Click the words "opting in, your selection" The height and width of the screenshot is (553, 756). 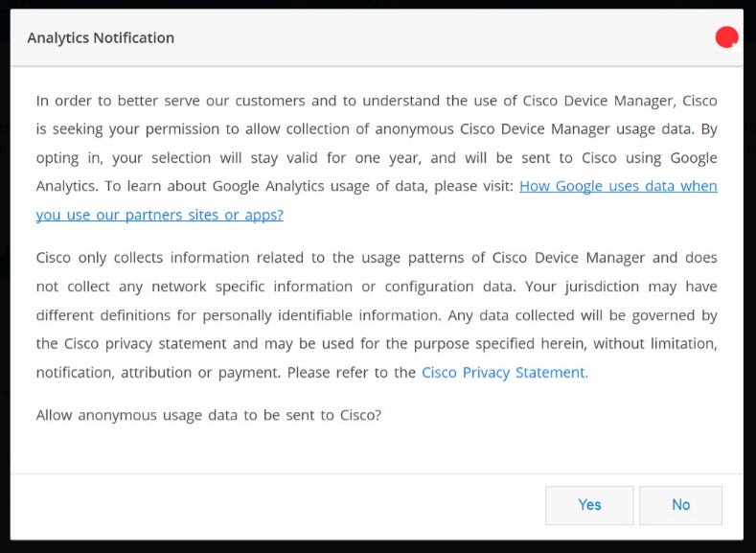click(x=124, y=158)
